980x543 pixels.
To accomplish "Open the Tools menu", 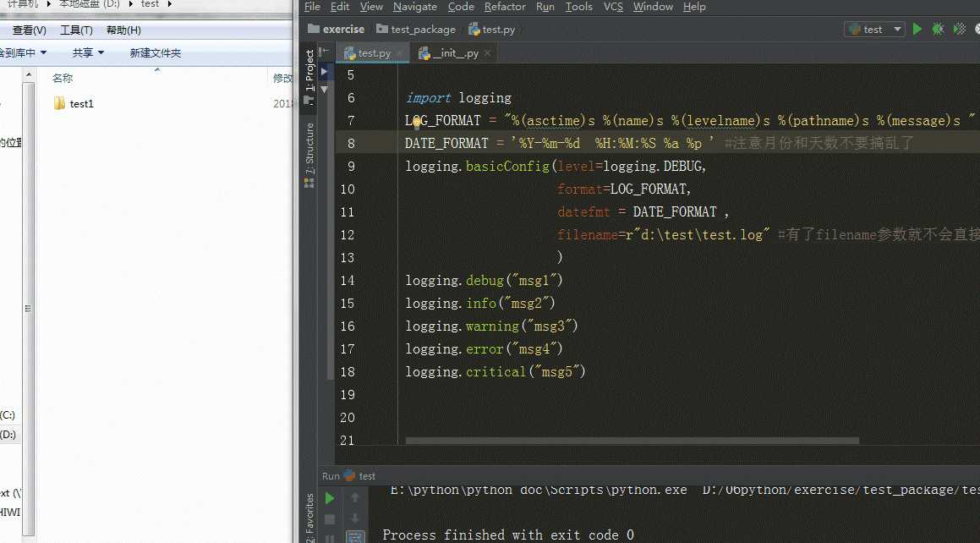I will pyautogui.click(x=578, y=7).
